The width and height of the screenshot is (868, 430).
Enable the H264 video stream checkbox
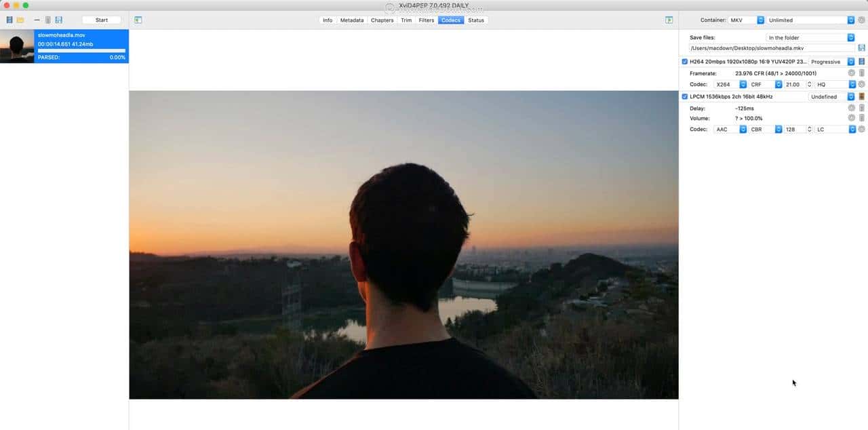pyautogui.click(x=684, y=61)
